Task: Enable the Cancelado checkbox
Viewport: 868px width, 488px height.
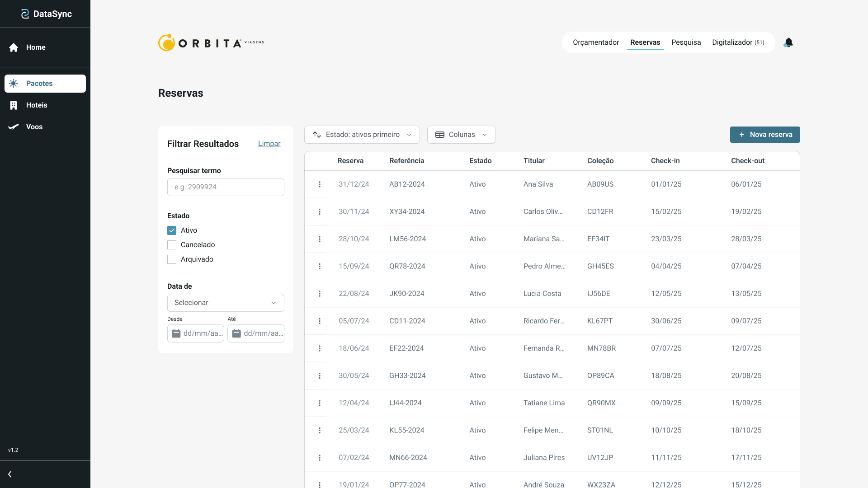Action: point(172,245)
